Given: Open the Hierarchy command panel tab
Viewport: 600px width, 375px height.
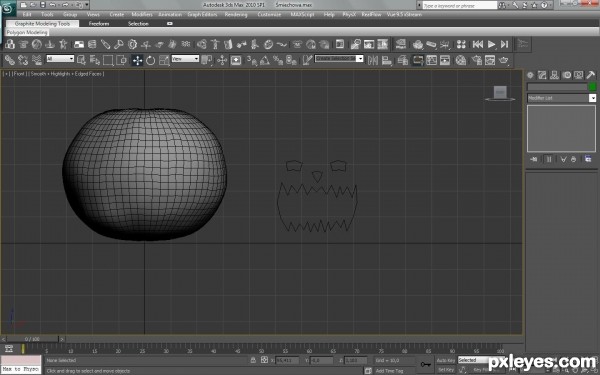Looking at the screenshot, I should 554,75.
